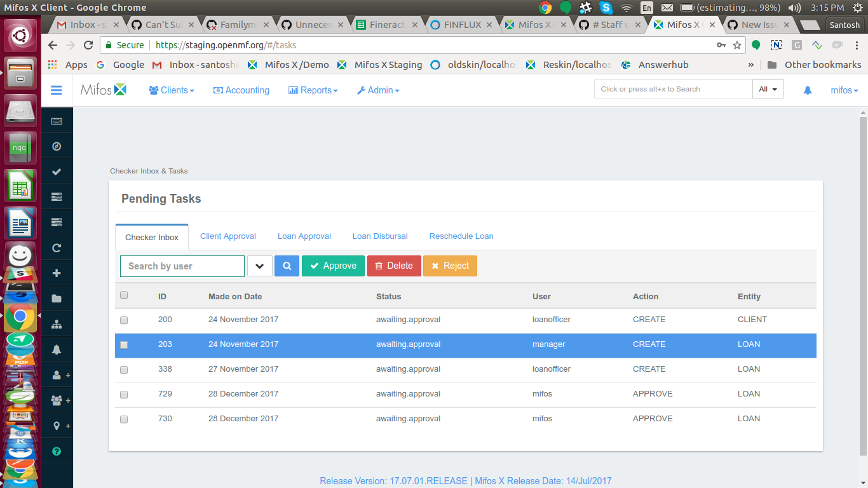
Task: Open the Admin menu
Action: pos(377,90)
